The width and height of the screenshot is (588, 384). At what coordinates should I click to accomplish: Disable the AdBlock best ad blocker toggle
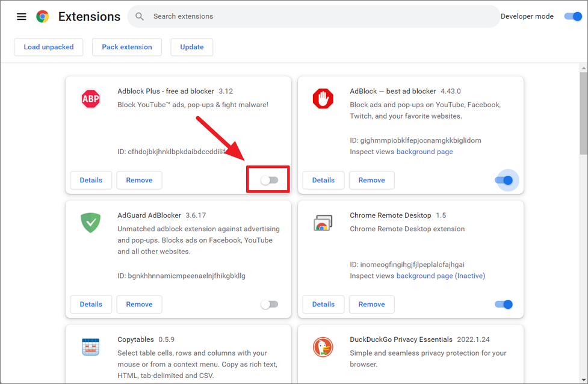504,180
